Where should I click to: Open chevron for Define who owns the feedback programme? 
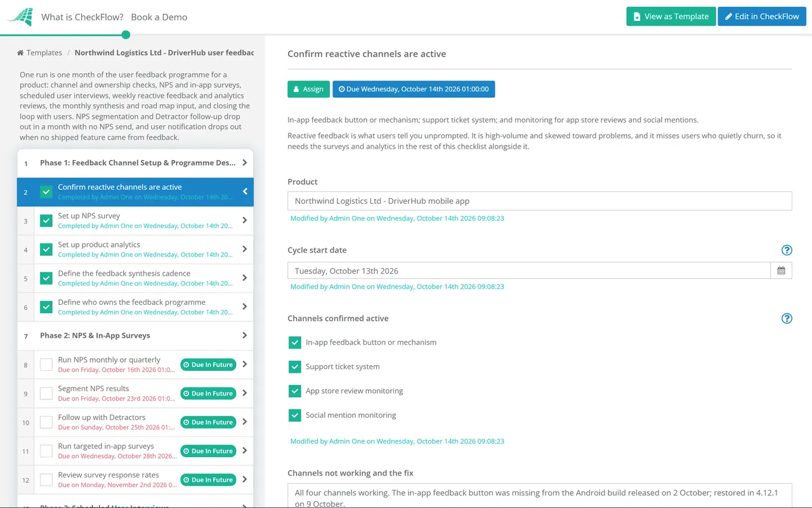tap(245, 307)
